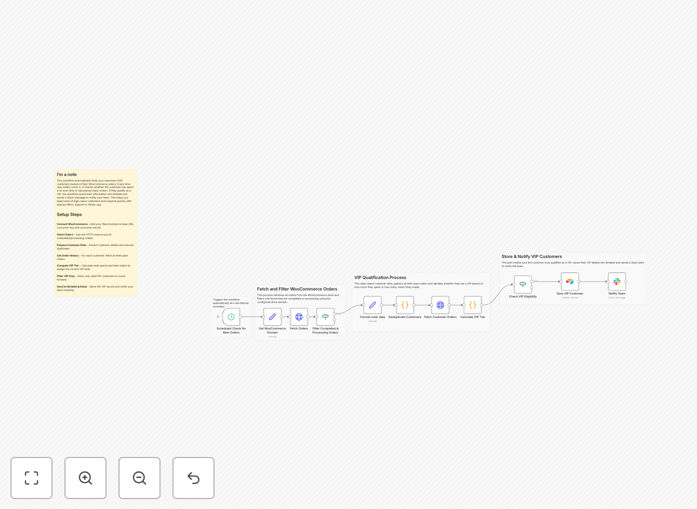Open the Notify Team Slack node
697x509 pixels.
pyautogui.click(x=617, y=281)
